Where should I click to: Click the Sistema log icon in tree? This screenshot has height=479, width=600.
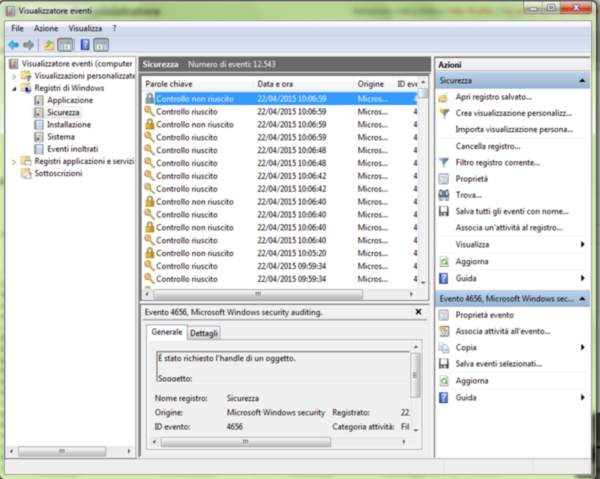click(x=39, y=137)
